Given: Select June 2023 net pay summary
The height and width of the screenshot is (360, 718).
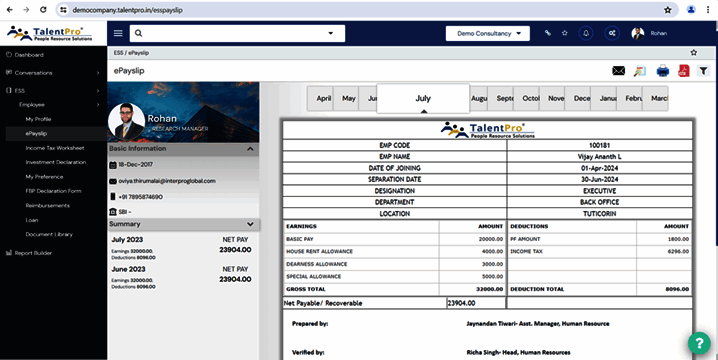Looking at the screenshot, I should 182,278.
